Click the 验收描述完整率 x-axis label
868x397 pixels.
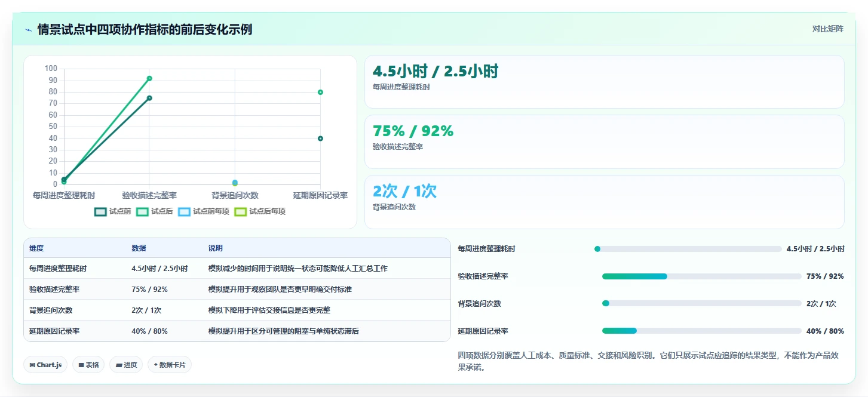tap(149, 195)
